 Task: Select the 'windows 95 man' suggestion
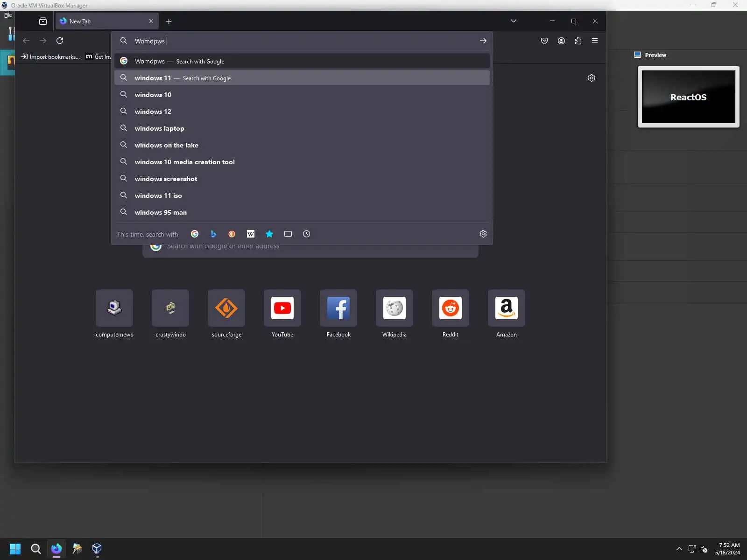coord(302,212)
